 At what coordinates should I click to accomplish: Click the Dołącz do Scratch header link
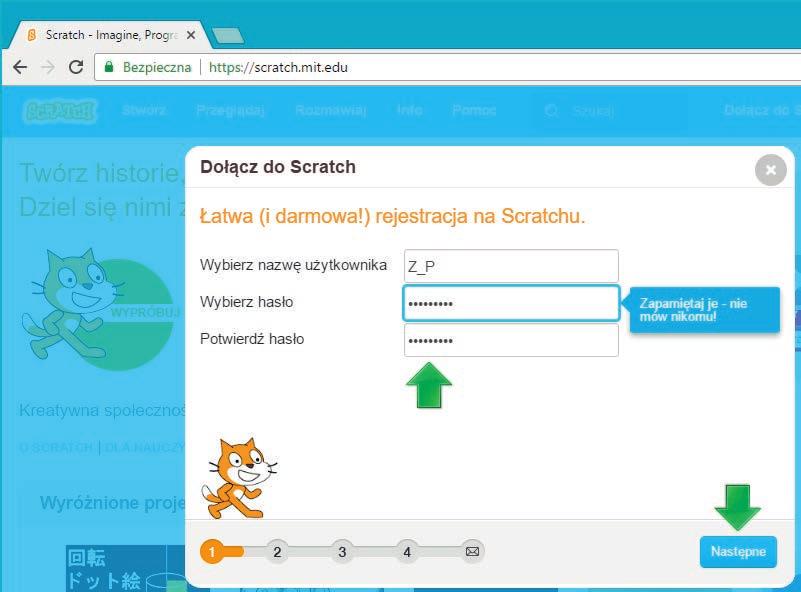coord(762,110)
